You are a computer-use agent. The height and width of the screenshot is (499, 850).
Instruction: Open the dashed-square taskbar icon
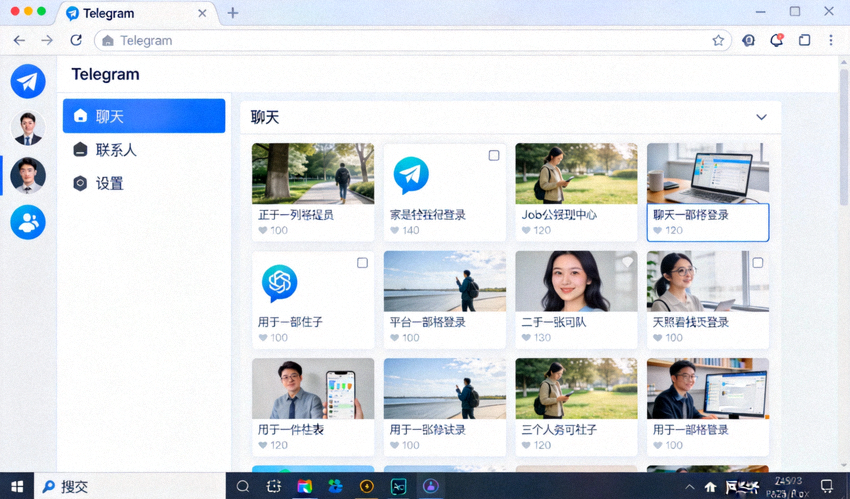[x=274, y=486]
